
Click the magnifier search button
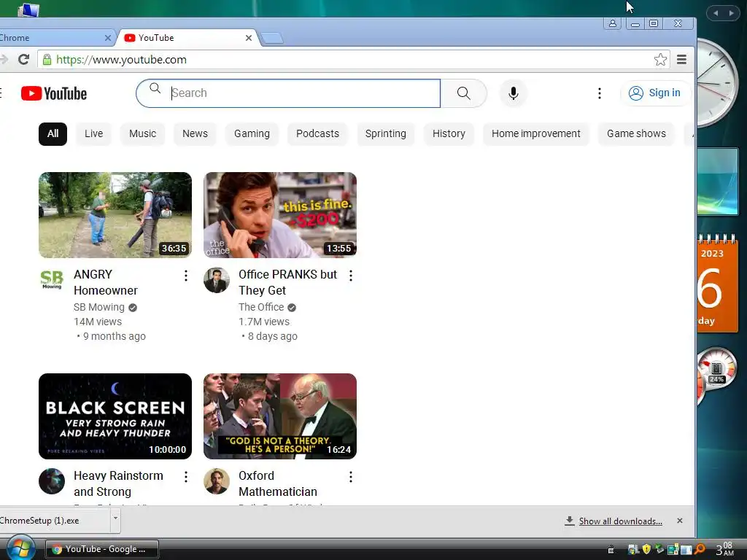pos(463,93)
